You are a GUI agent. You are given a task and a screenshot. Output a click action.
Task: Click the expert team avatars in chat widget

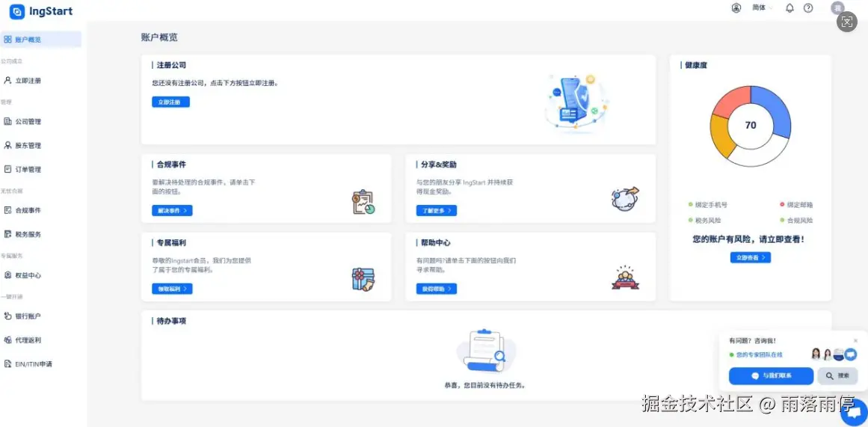[x=833, y=354]
